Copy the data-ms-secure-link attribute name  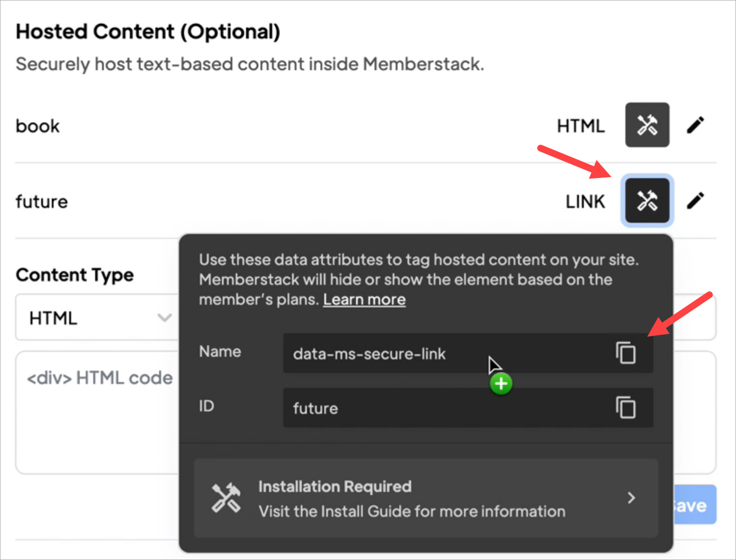click(625, 353)
